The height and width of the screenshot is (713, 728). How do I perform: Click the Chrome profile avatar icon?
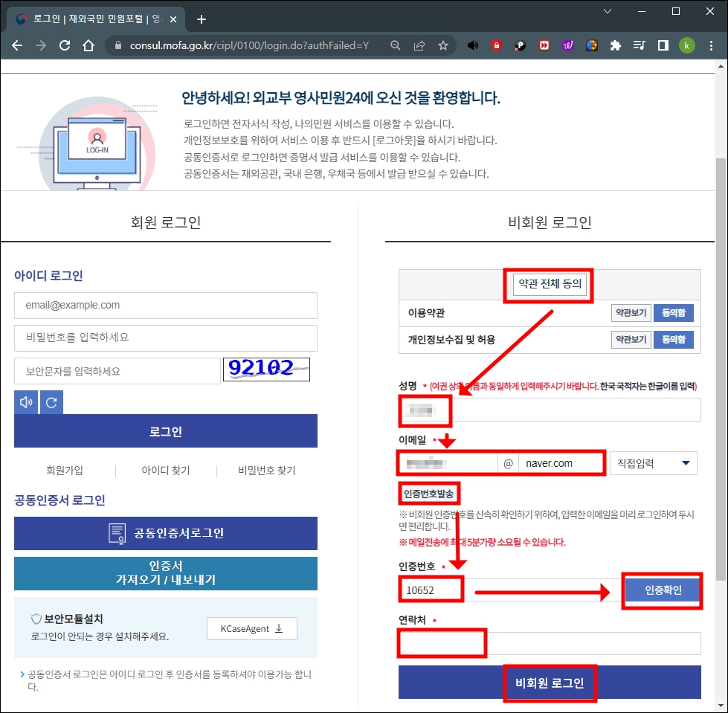[x=686, y=45]
